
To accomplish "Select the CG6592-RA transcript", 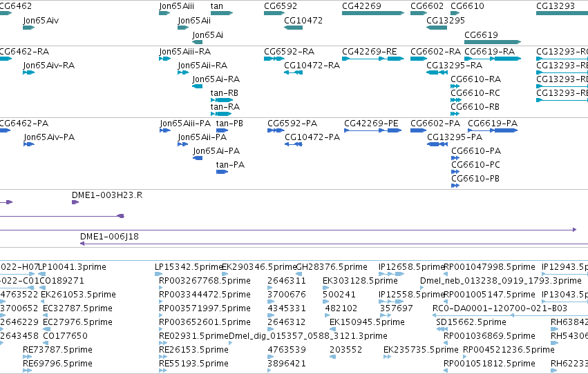I will pos(274,59).
